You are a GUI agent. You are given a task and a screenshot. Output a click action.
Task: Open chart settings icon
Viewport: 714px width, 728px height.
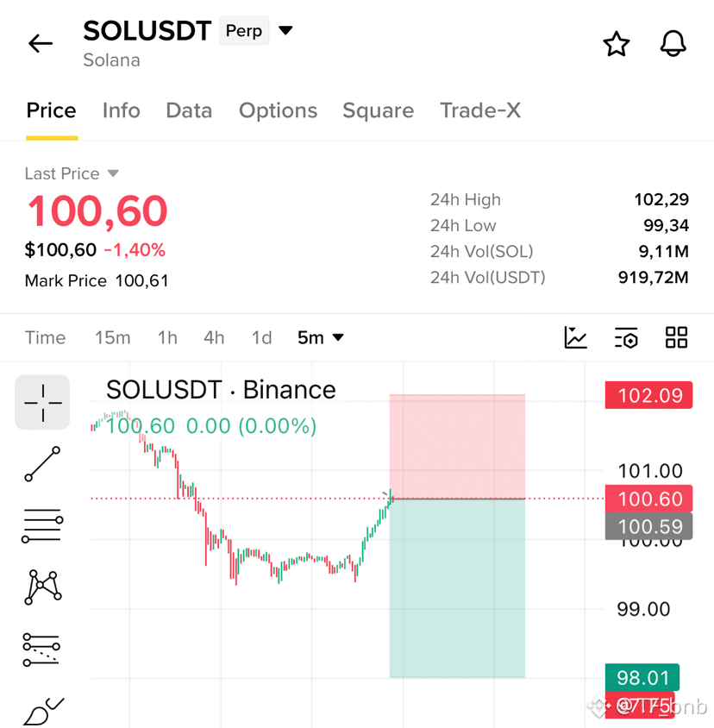[x=626, y=337]
